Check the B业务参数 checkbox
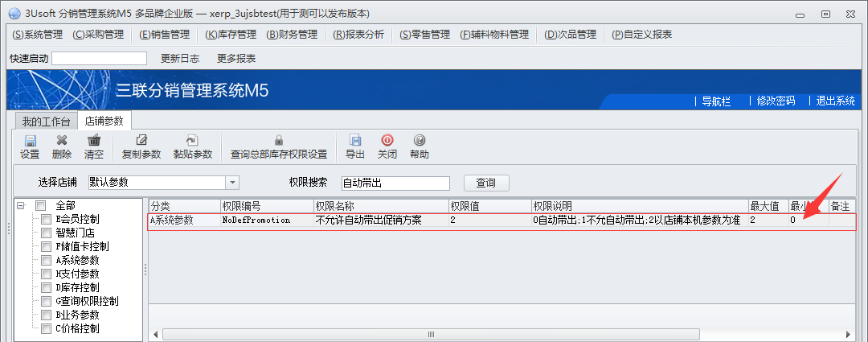This screenshot has height=342, width=868. (47, 315)
